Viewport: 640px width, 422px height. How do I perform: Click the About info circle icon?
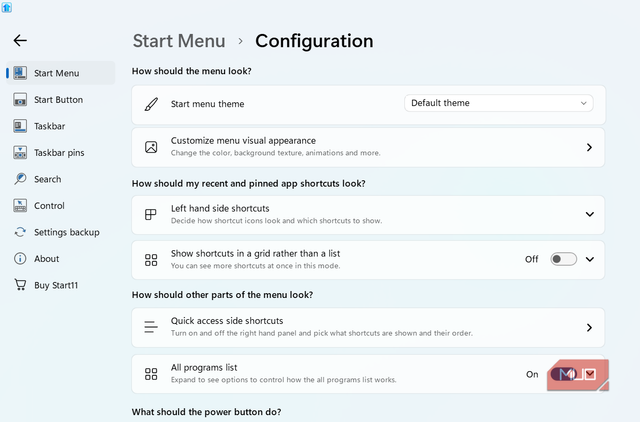(20, 258)
